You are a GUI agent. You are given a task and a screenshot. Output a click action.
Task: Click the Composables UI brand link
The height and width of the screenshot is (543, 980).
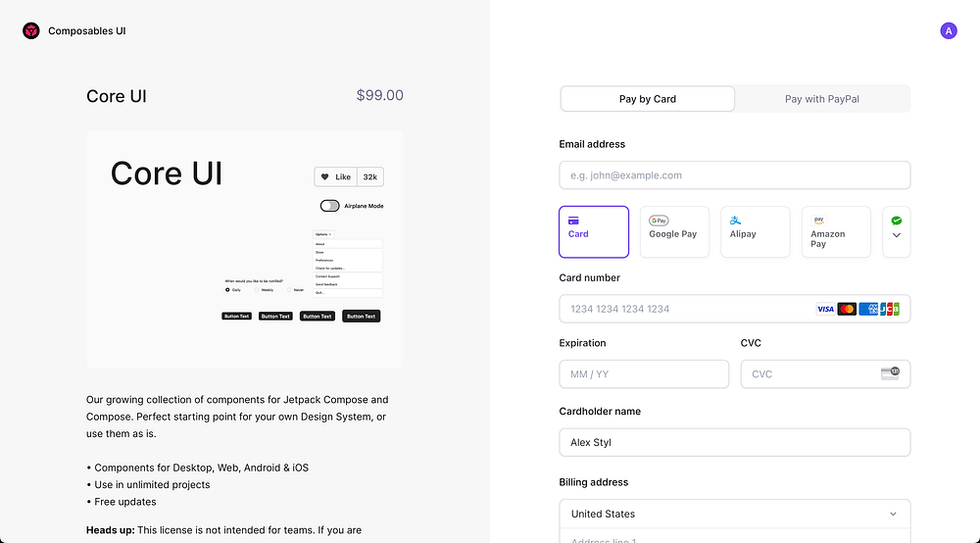click(x=87, y=31)
